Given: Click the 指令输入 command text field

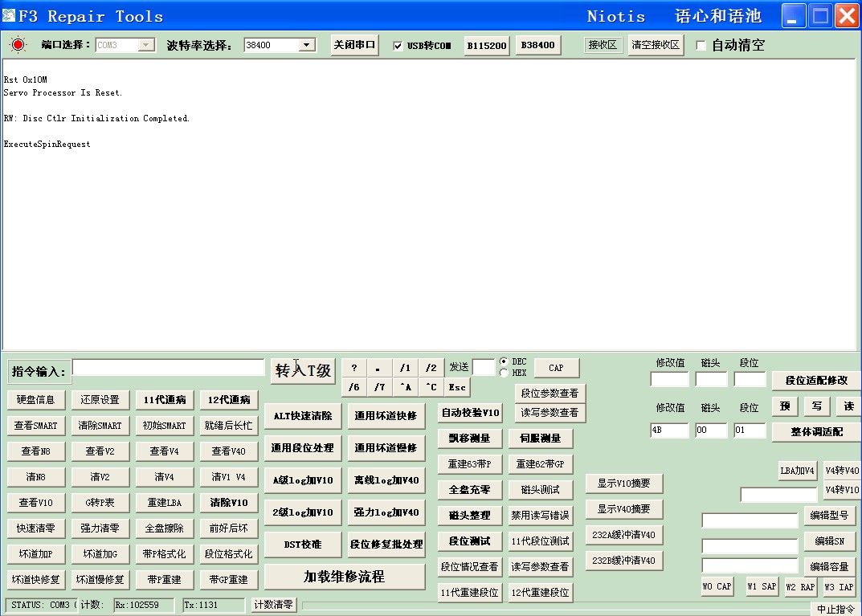Looking at the screenshot, I should coord(168,368).
